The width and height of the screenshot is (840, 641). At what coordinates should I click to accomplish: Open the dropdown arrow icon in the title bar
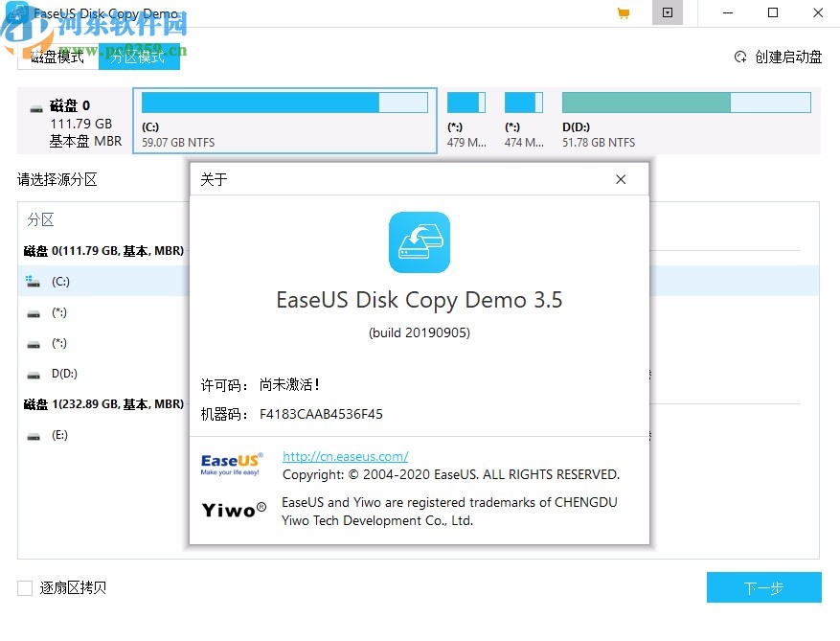point(668,13)
